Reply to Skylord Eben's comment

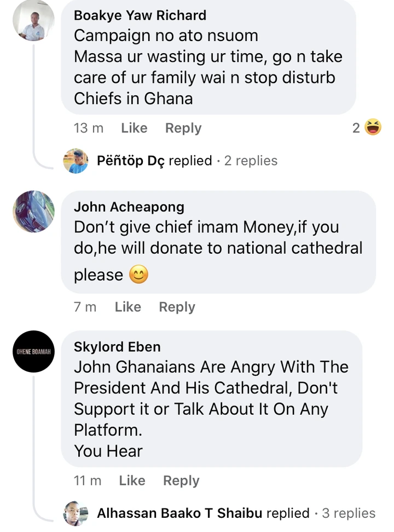click(x=181, y=480)
